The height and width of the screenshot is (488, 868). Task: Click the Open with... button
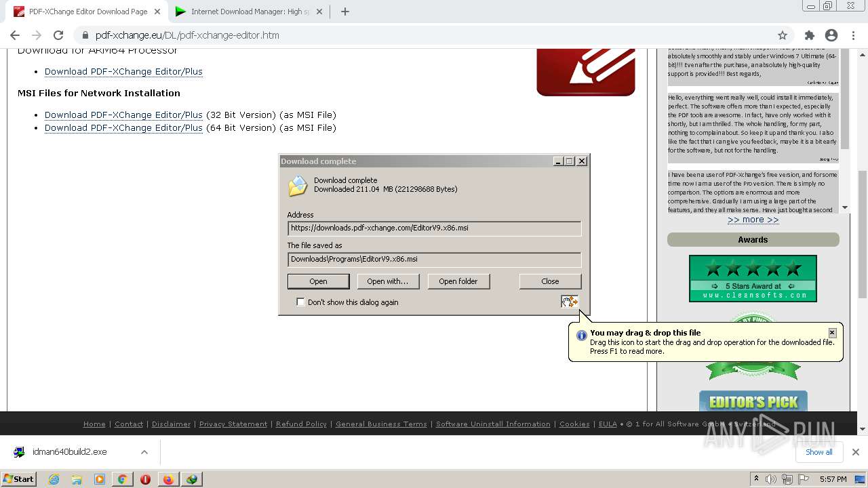point(388,281)
